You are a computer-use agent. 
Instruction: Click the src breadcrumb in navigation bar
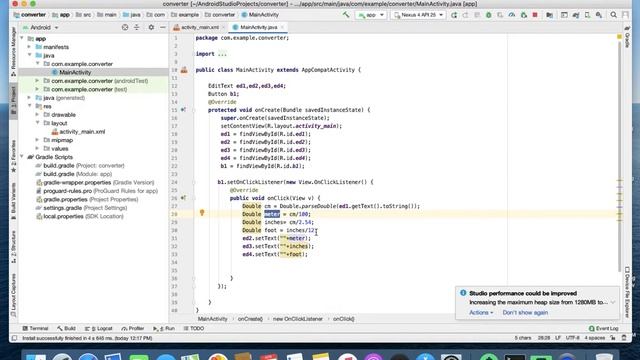click(x=84, y=15)
